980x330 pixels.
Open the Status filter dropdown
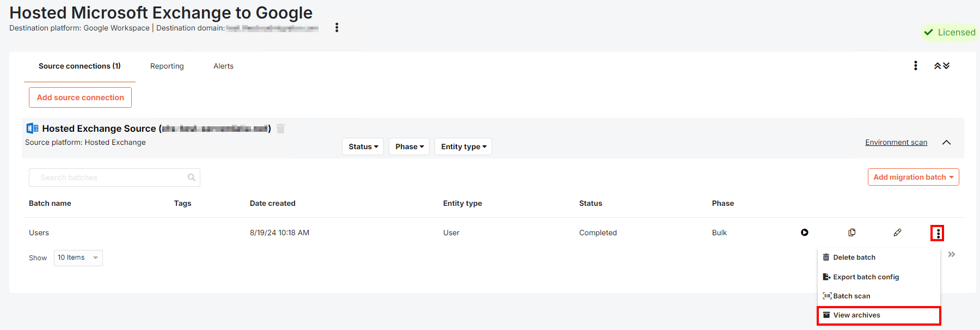coord(363,146)
